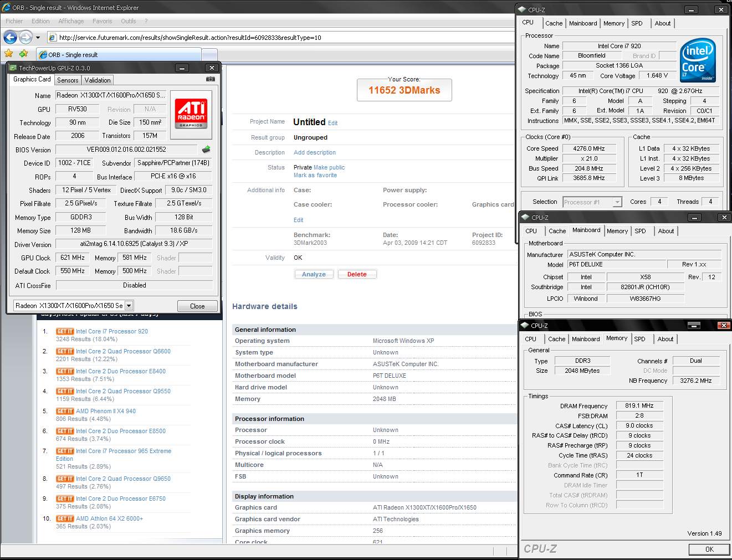
Task: Open the recent pages dropdown arrow
Action: point(38,38)
